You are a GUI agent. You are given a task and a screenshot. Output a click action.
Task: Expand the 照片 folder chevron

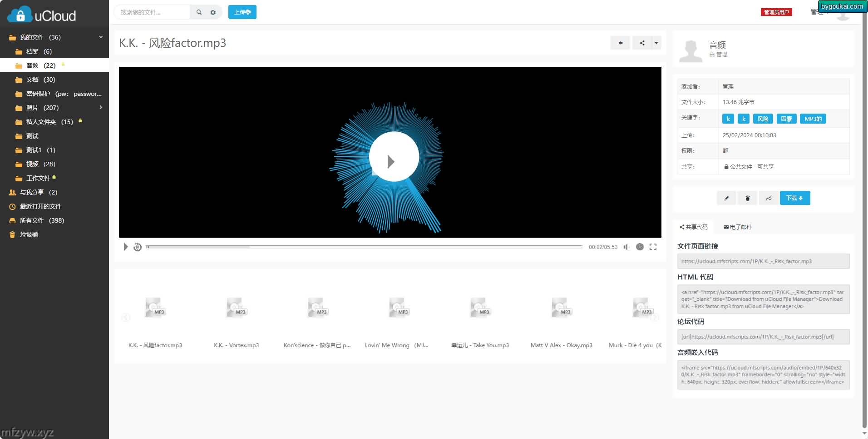pos(101,108)
